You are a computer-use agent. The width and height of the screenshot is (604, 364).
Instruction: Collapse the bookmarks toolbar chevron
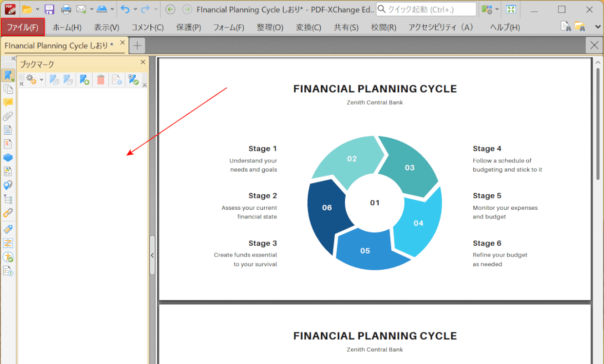145,85
